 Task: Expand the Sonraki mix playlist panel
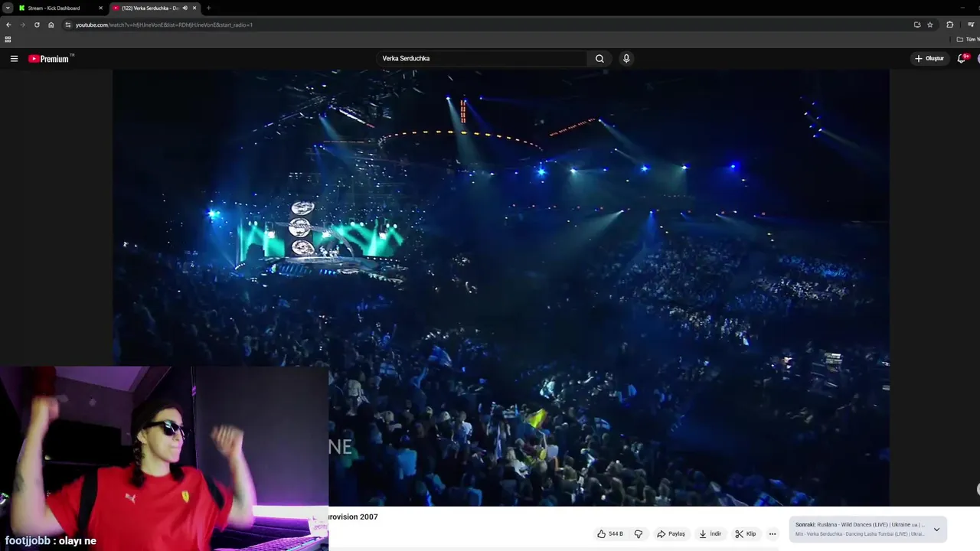click(x=936, y=530)
